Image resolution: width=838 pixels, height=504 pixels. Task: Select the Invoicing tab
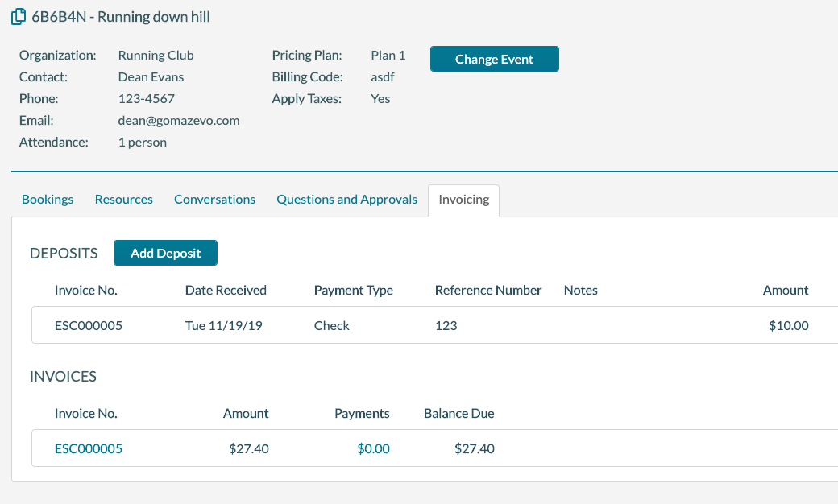click(x=463, y=198)
